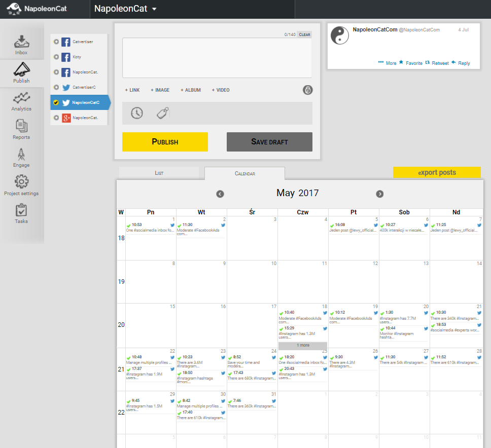The image size is (491, 448).
Task: Uncheck the selected NapoleonCatC Twitter profile
Action: pyautogui.click(x=56, y=102)
